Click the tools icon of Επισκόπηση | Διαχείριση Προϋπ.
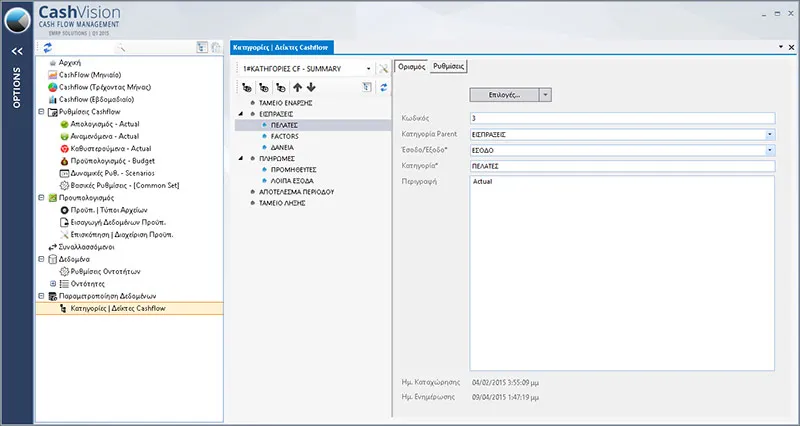 tap(64, 235)
